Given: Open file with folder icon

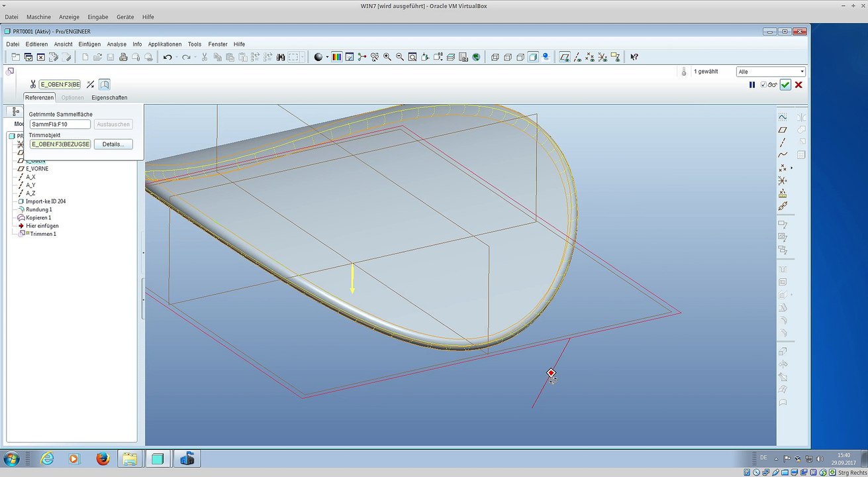Looking at the screenshot, I should (97, 58).
